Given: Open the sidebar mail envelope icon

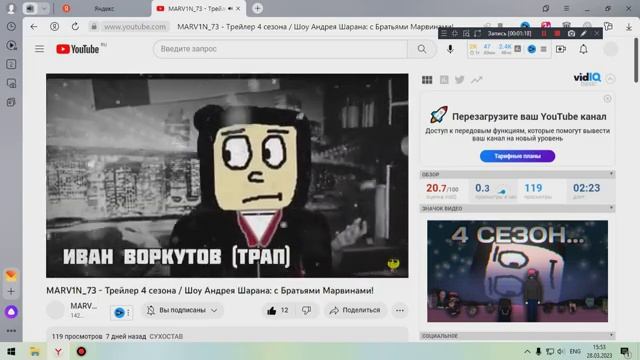Looking at the screenshot, I should pyautogui.click(x=11, y=276).
